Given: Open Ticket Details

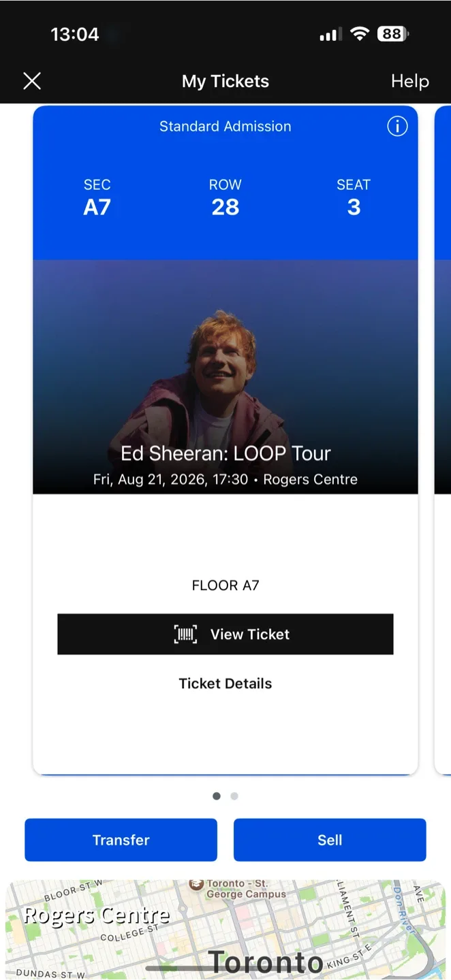Looking at the screenshot, I should pos(225,683).
